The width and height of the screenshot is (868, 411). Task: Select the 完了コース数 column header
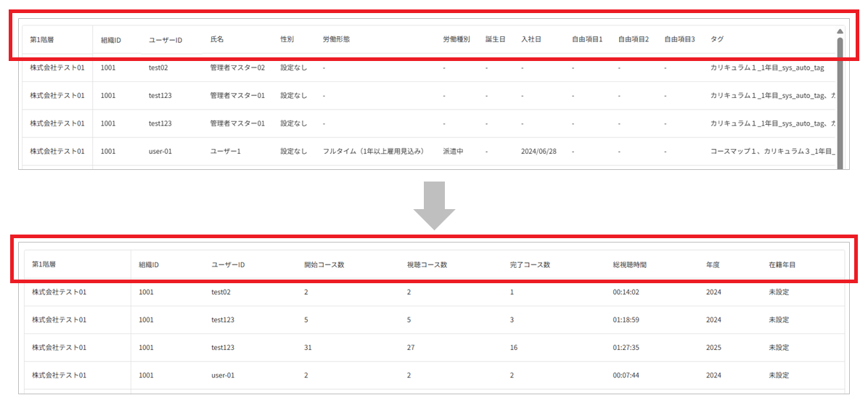point(530,265)
